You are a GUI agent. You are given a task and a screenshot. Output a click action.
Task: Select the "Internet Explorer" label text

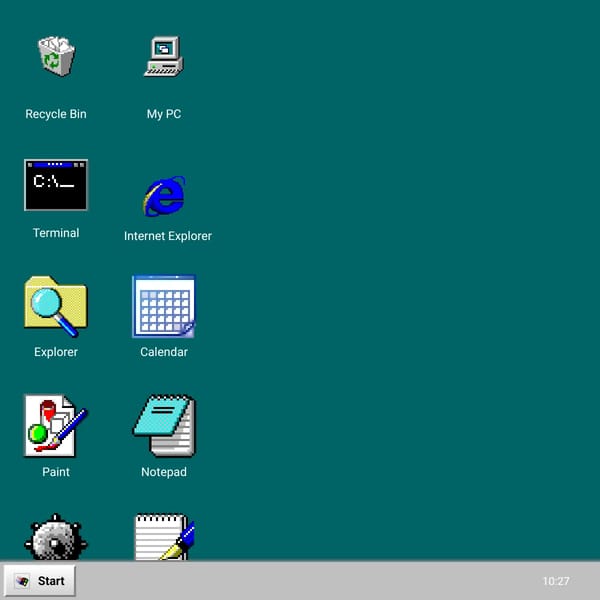(168, 236)
